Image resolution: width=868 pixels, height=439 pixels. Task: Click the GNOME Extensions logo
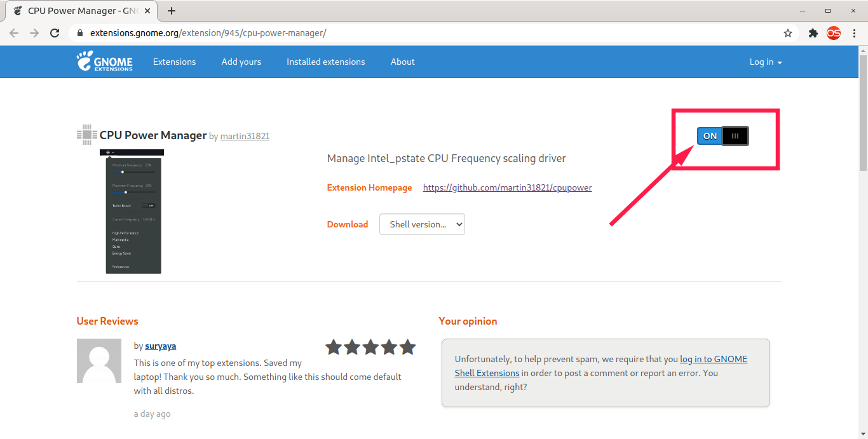[105, 62]
